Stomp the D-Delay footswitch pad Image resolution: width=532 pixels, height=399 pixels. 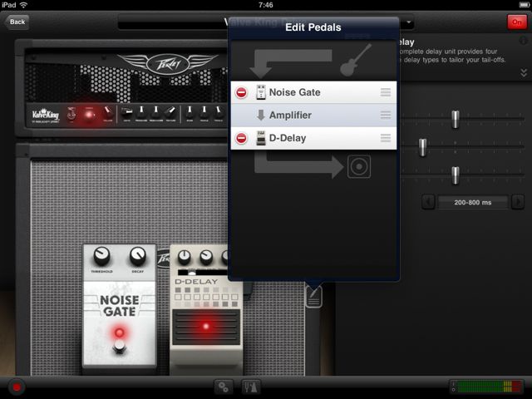[x=206, y=326]
